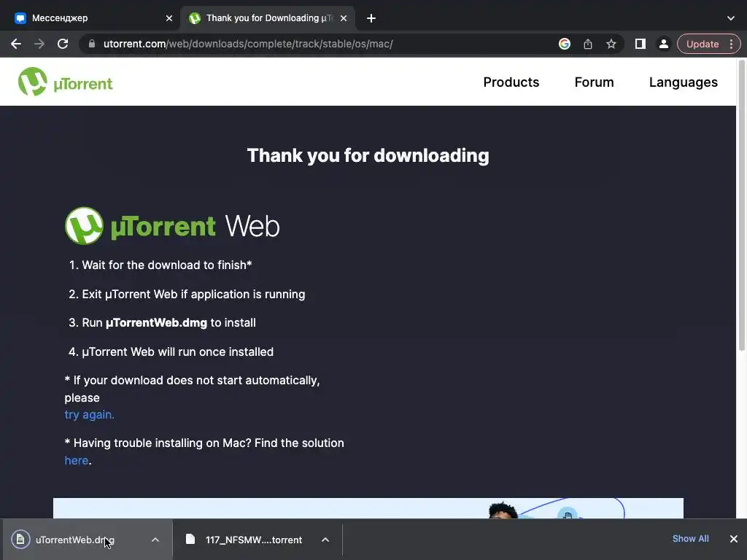Open the side panel icon

640,44
